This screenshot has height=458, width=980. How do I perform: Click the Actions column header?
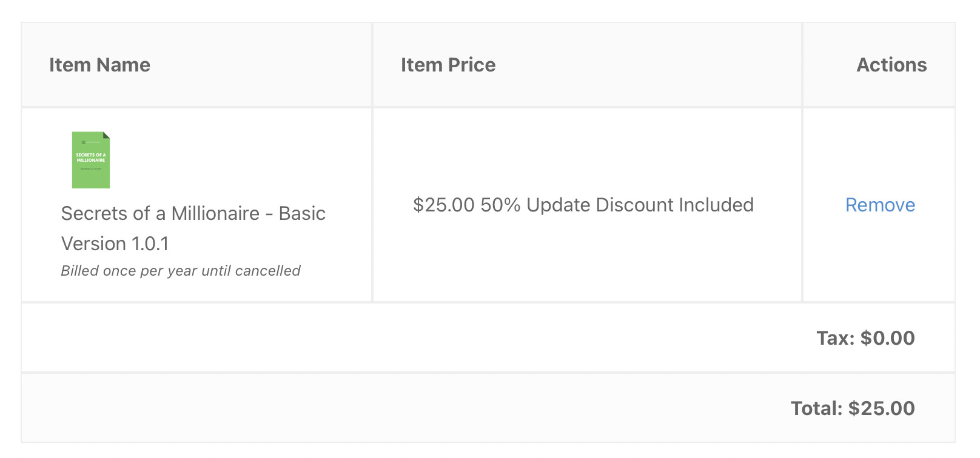tap(891, 65)
